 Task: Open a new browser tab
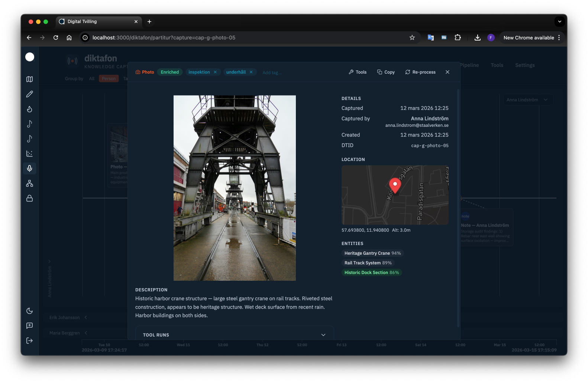tap(149, 22)
